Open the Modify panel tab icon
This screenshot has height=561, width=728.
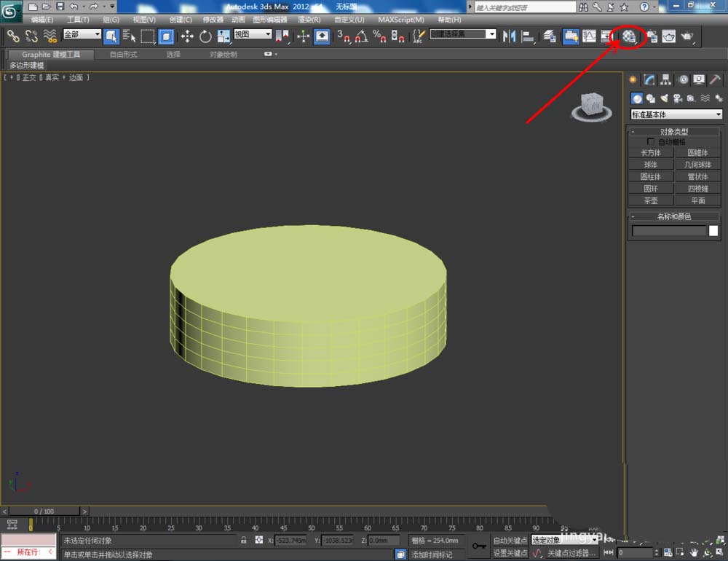pos(649,79)
